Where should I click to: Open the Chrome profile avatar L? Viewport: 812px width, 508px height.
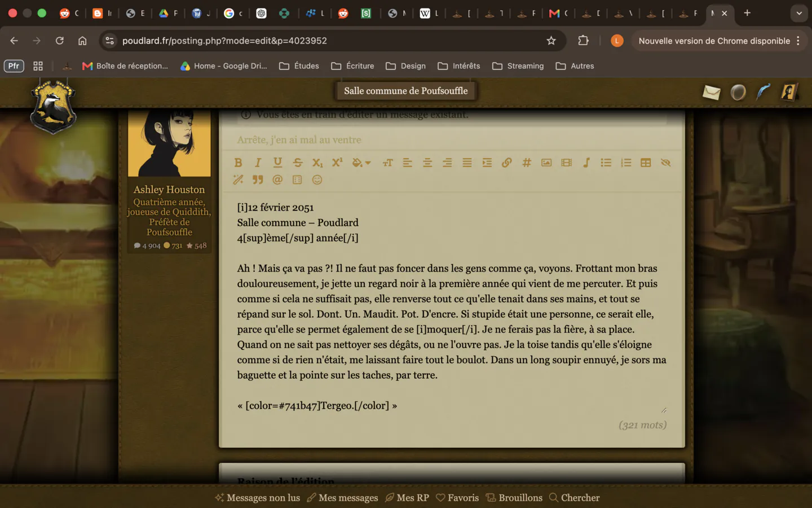point(617,41)
